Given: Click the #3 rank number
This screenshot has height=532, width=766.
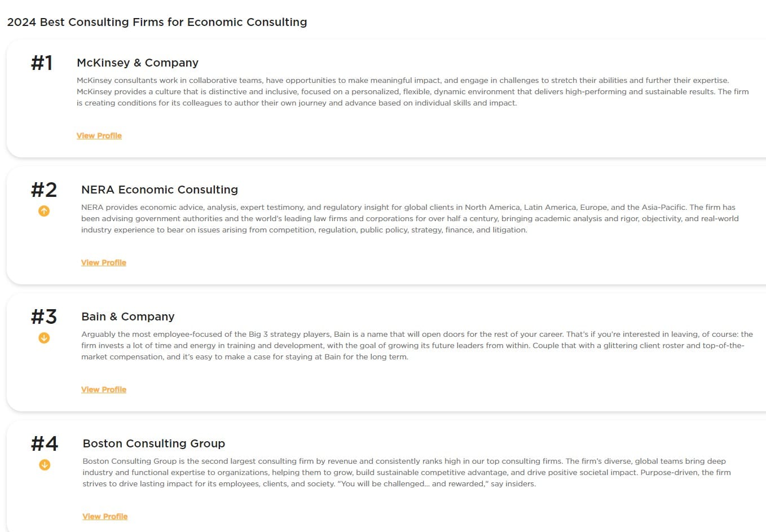Looking at the screenshot, I should [44, 316].
